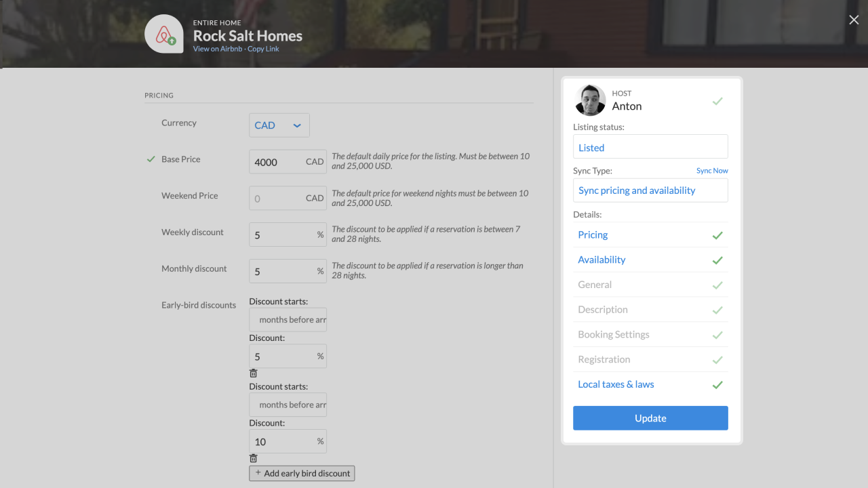This screenshot has height=488, width=868.
Task: Click the Sync Now link
Action: point(712,171)
